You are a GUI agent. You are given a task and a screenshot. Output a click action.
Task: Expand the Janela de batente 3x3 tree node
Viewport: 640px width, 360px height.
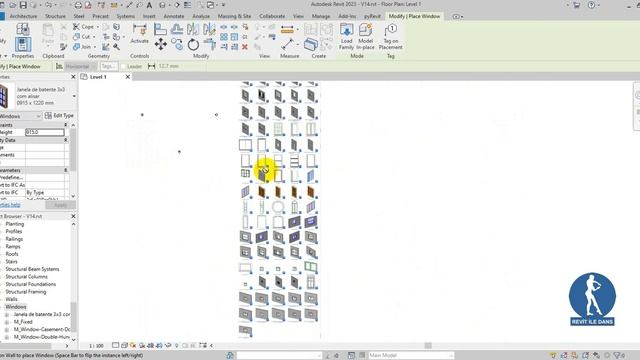(7, 315)
